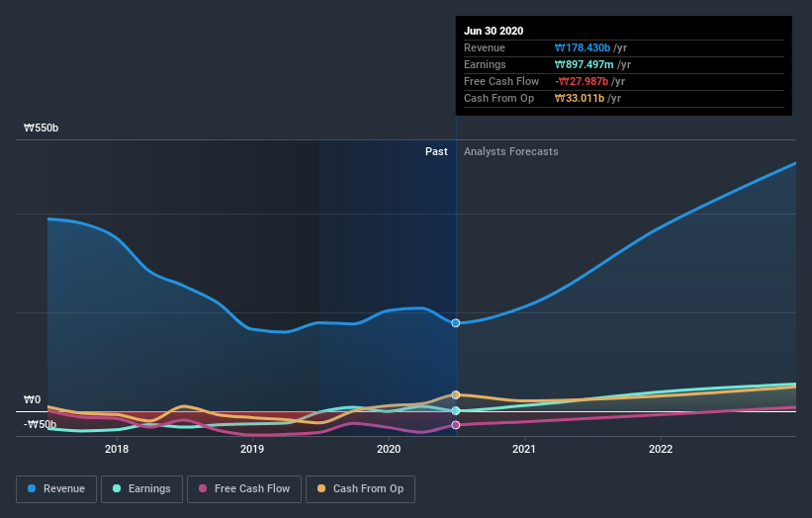Image resolution: width=812 pixels, height=518 pixels.
Task: Select the pink Free Cash Flow data point marker
Action: pos(456,425)
